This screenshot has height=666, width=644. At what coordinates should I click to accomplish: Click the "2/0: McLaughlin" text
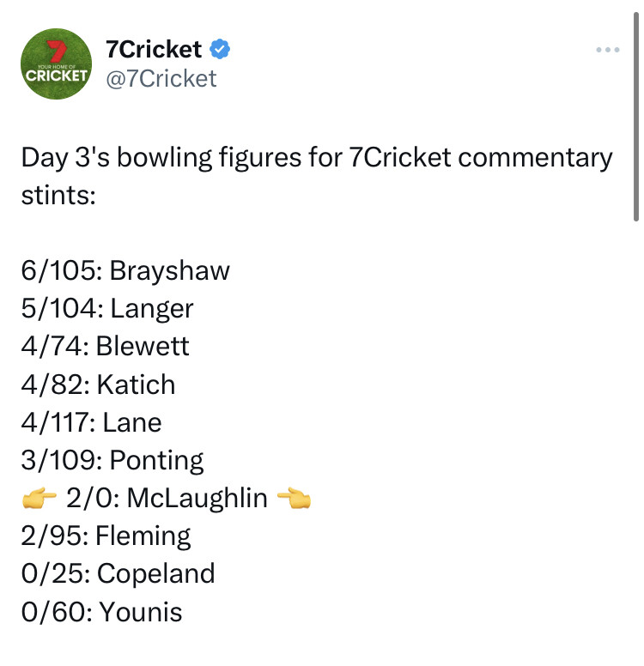point(167,499)
